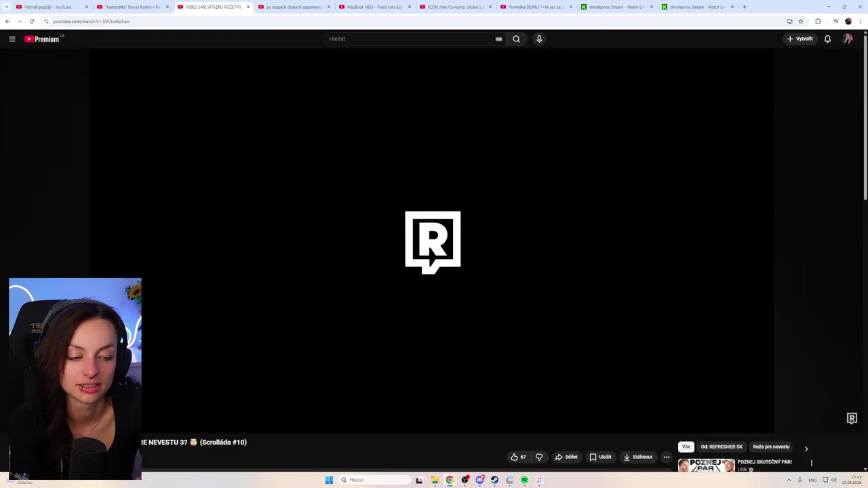
Task: Open Spotify from the taskbar
Action: coord(524,480)
